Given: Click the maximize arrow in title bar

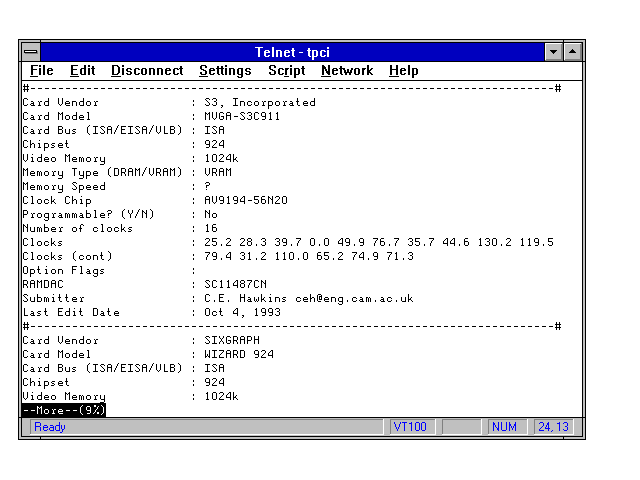Looking at the screenshot, I should click(572, 52).
